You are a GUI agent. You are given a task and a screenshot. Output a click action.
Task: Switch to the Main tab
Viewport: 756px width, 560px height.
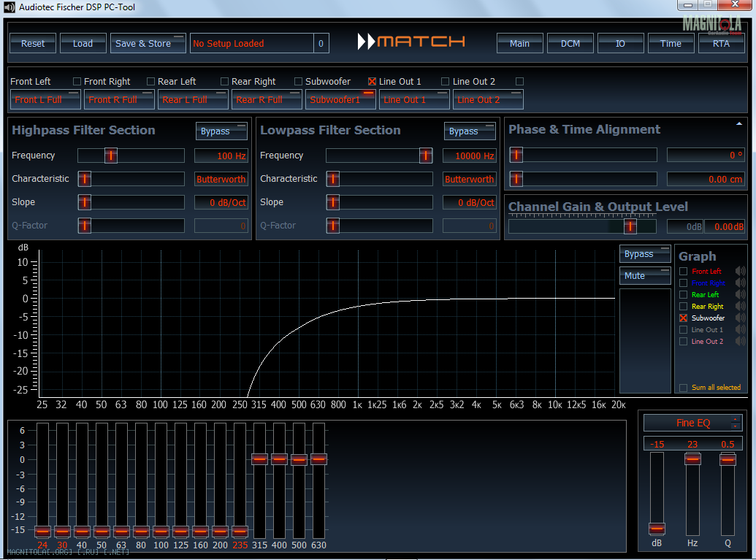click(520, 43)
